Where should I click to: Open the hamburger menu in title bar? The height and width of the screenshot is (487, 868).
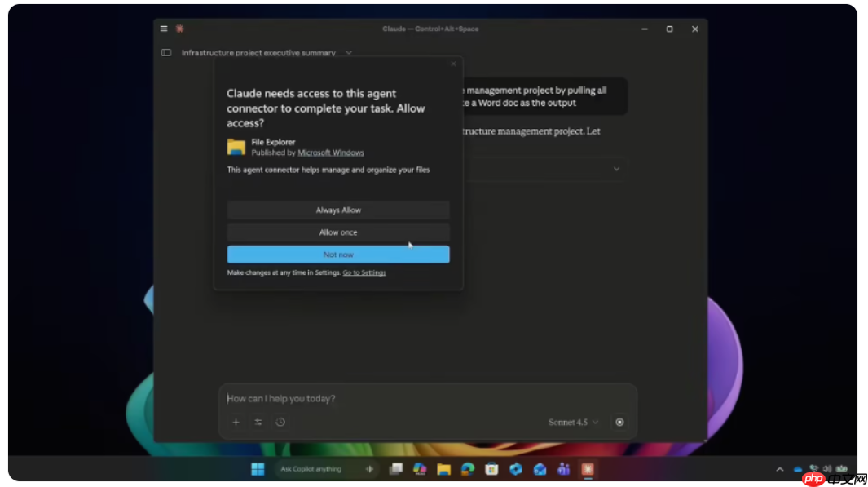point(164,29)
